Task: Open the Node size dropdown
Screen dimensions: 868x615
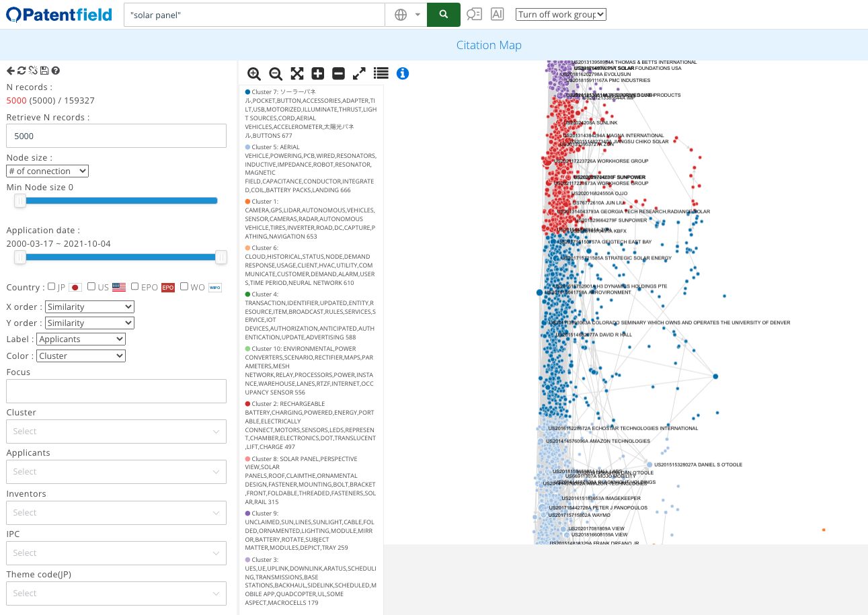Action: (46, 171)
